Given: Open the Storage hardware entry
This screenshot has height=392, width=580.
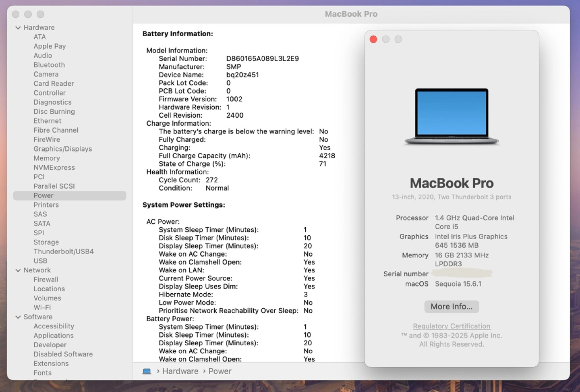Looking at the screenshot, I should pos(46,242).
